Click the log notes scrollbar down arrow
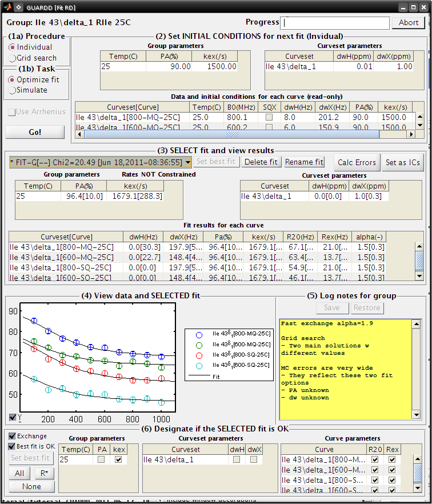The height and width of the screenshot is (504, 432). point(416,415)
